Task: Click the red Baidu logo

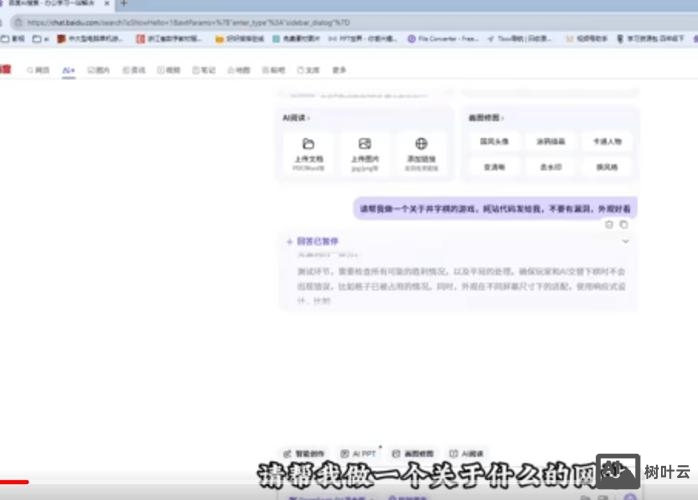Action: [x=5, y=69]
